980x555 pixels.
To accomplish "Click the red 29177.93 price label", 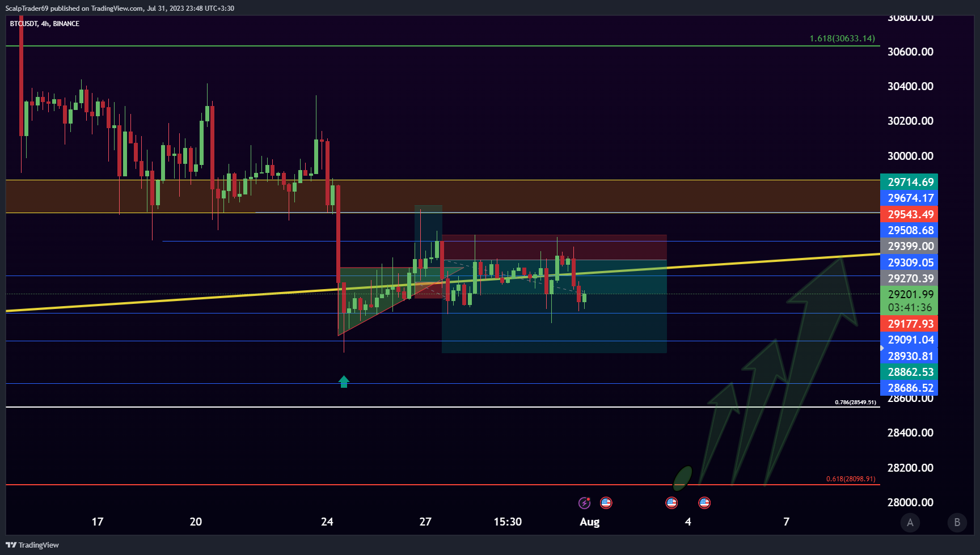I will click(909, 324).
